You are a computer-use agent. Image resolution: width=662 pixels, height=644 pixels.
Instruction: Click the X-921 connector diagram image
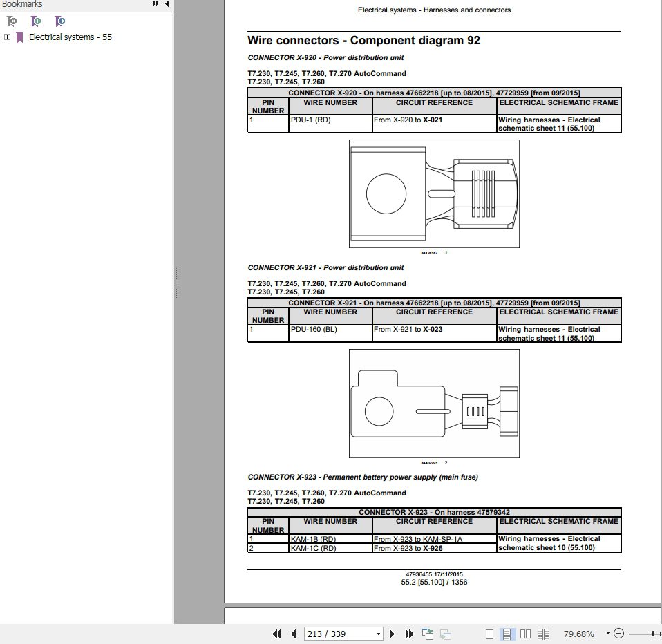(x=434, y=404)
